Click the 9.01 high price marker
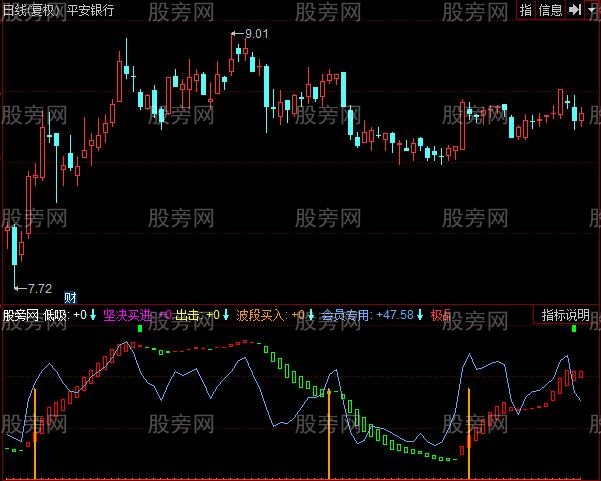Viewport: 601px width, 481px height. click(x=256, y=34)
